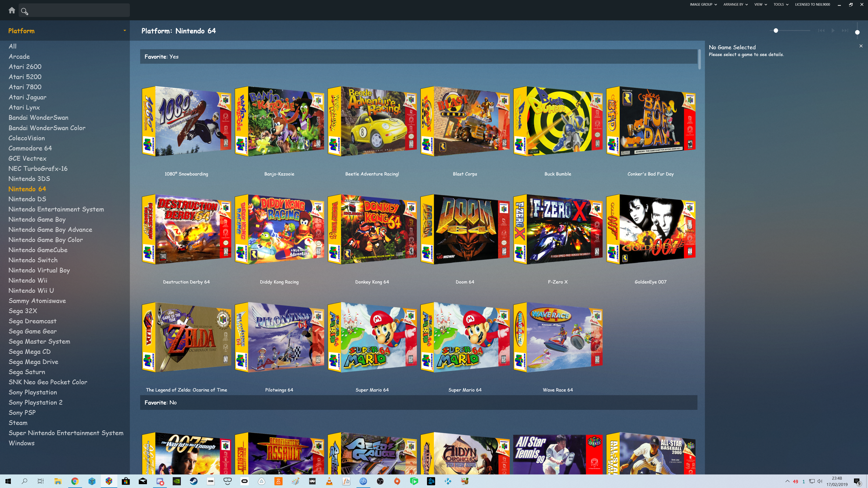This screenshot has height=488, width=868.
Task: Select Commodore 64 platform
Action: coord(30,148)
